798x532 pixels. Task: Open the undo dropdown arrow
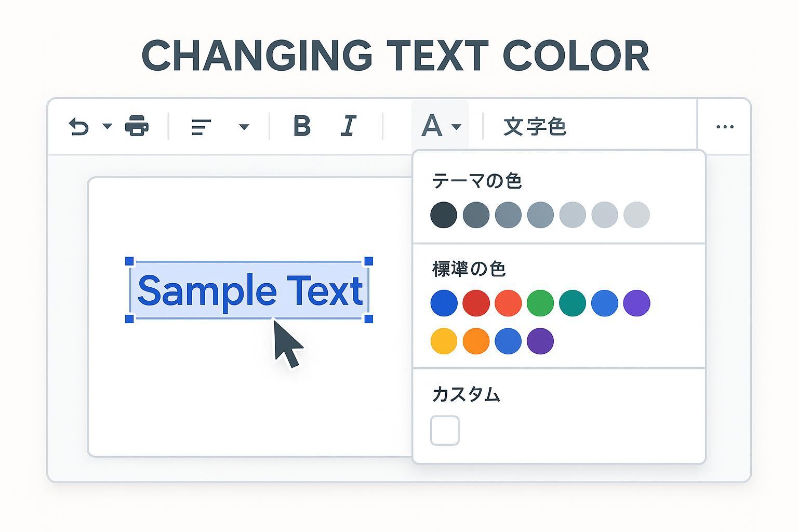108,126
